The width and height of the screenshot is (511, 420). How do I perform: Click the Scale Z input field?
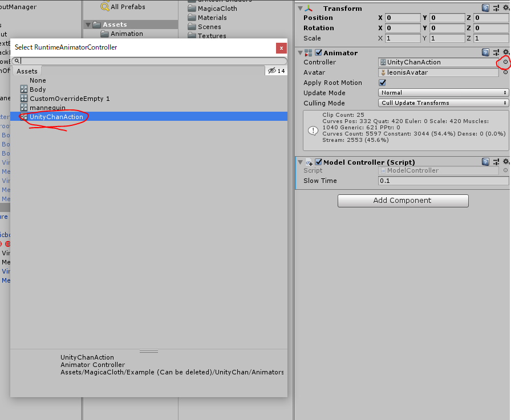491,38
